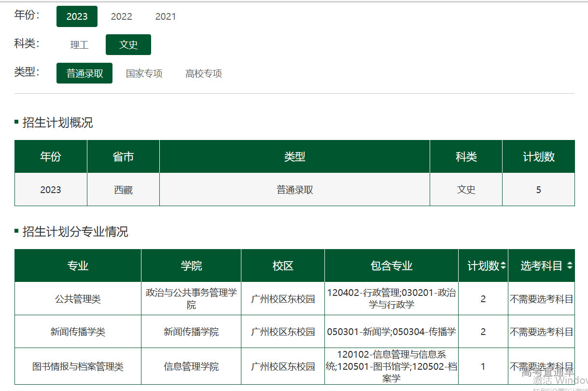Image resolution: width=588 pixels, height=391 pixels.
Task: Click the sort arrows beside 选考科目 header
Action: [570, 265]
